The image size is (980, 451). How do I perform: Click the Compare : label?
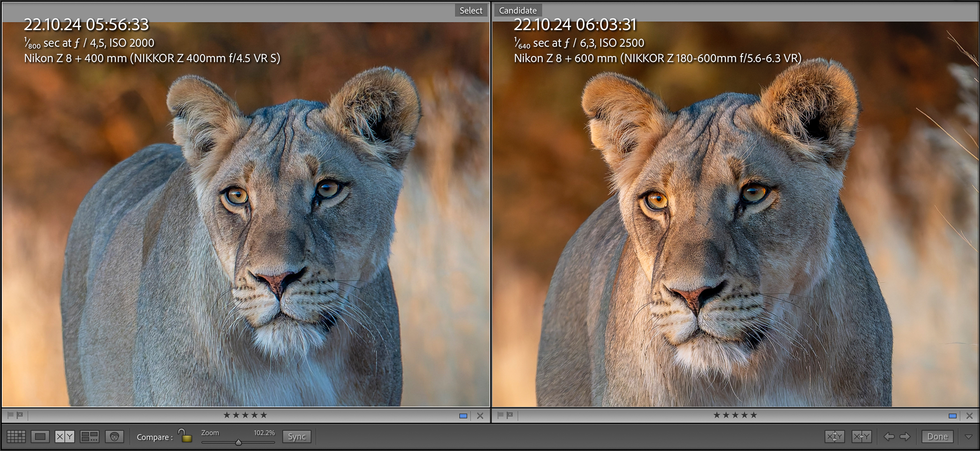coord(155,437)
